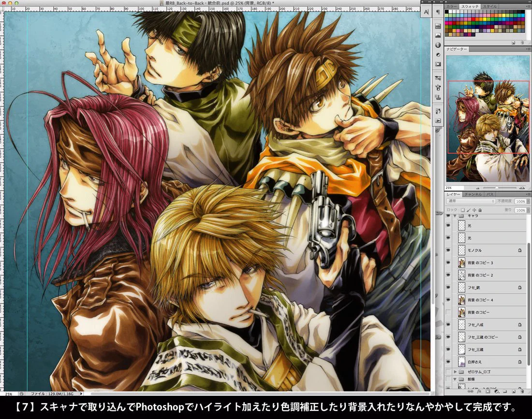
Task: Open the status bar info arrow menu
Action: pos(81,393)
